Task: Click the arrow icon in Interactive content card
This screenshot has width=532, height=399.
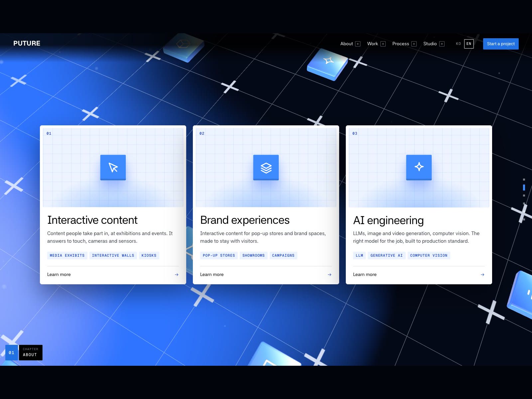Action: tap(177, 275)
